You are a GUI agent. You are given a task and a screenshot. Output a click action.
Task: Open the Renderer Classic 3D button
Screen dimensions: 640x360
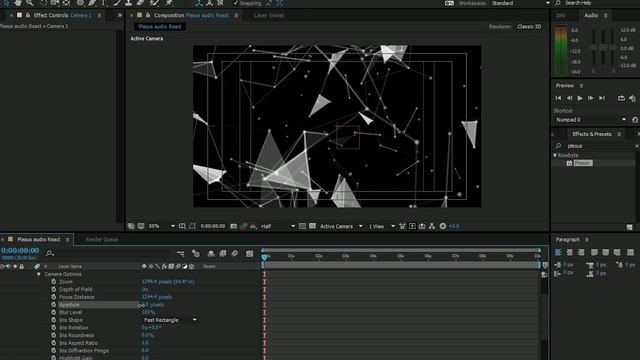529,27
